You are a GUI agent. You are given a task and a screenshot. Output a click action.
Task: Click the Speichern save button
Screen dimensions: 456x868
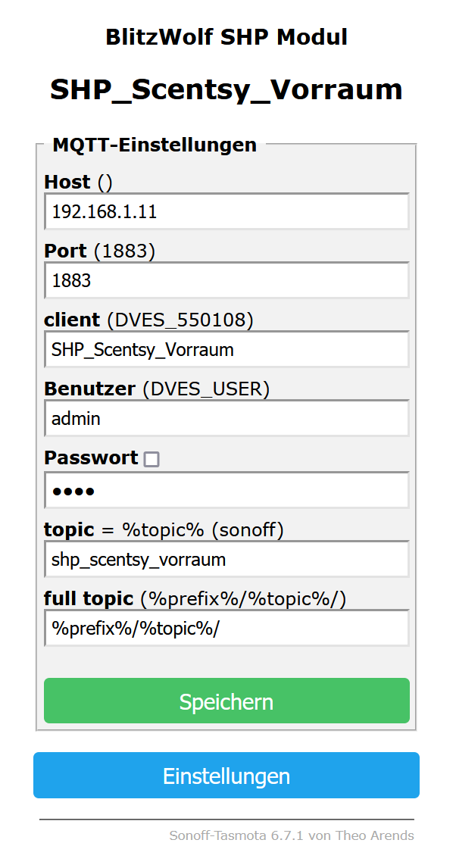coord(227,701)
